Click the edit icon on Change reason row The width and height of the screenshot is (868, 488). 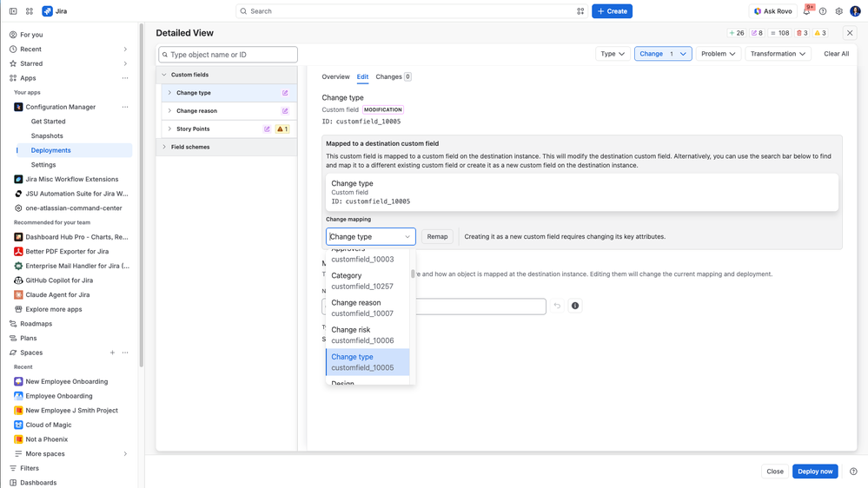(x=285, y=111)
